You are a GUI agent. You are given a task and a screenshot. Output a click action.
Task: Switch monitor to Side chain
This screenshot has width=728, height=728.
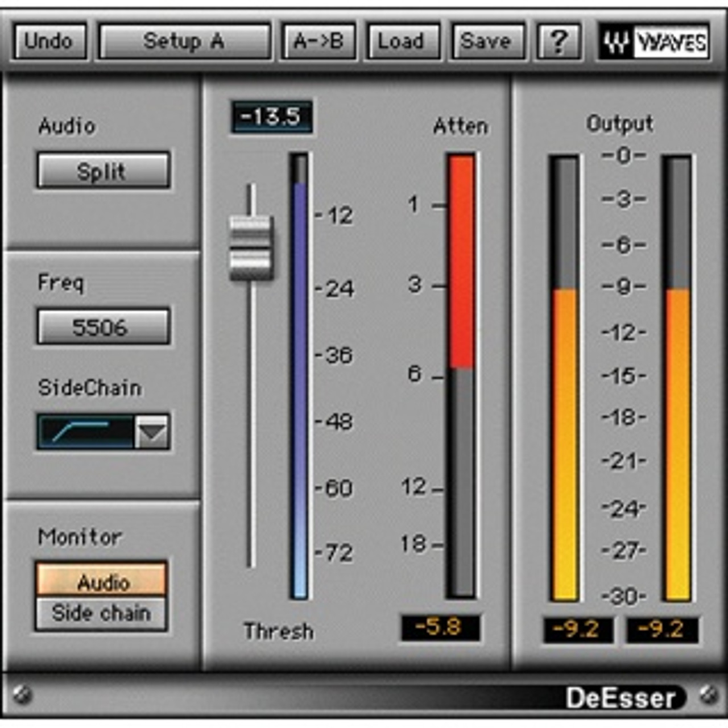pos(102,613)
